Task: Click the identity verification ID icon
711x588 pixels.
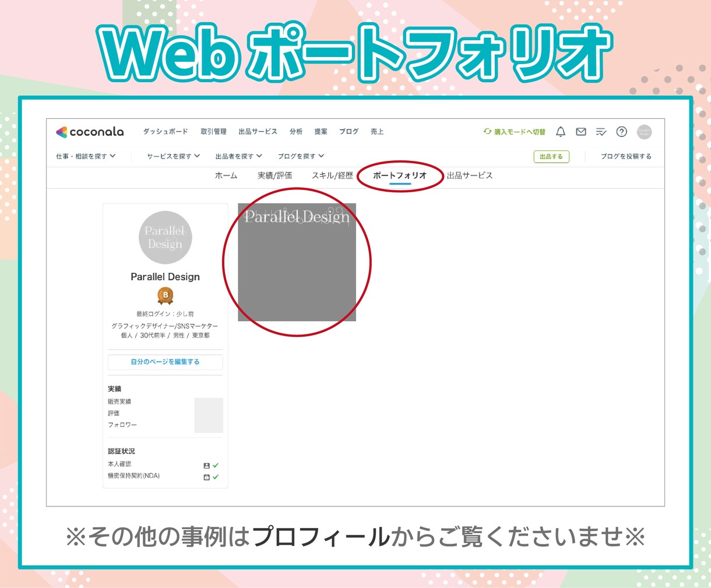Action: [x=206, y=466]
